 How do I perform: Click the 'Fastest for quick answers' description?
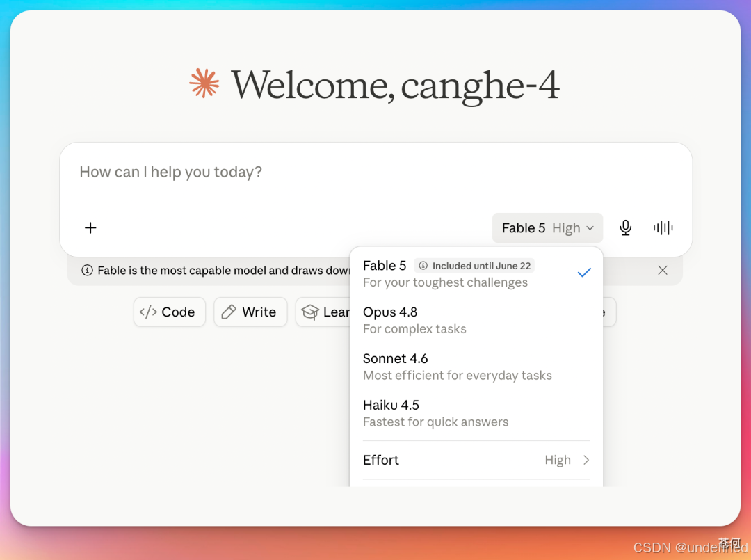[x=435, y=422]
